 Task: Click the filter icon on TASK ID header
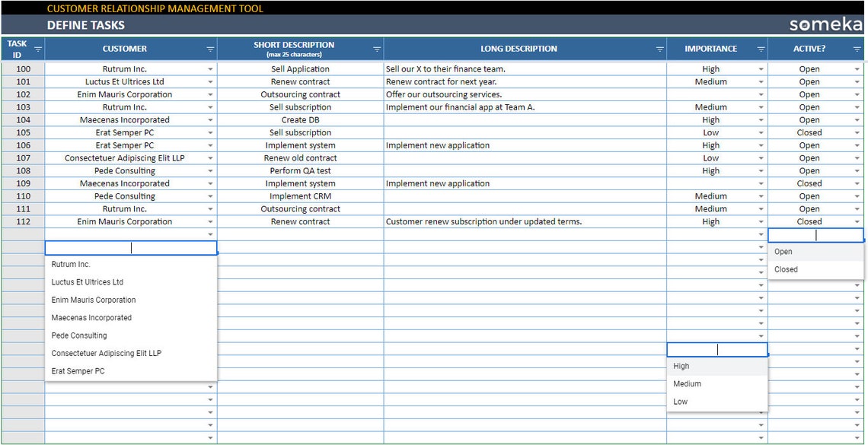pyautogui.click(x=36, y=48)
